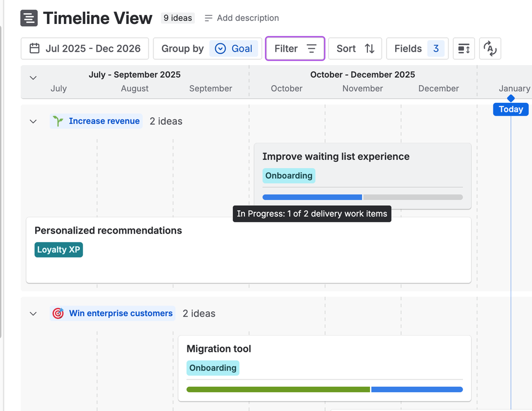Jump to Today marker
The width and height of the screenshot is (532, 411).
pos(511,109)
